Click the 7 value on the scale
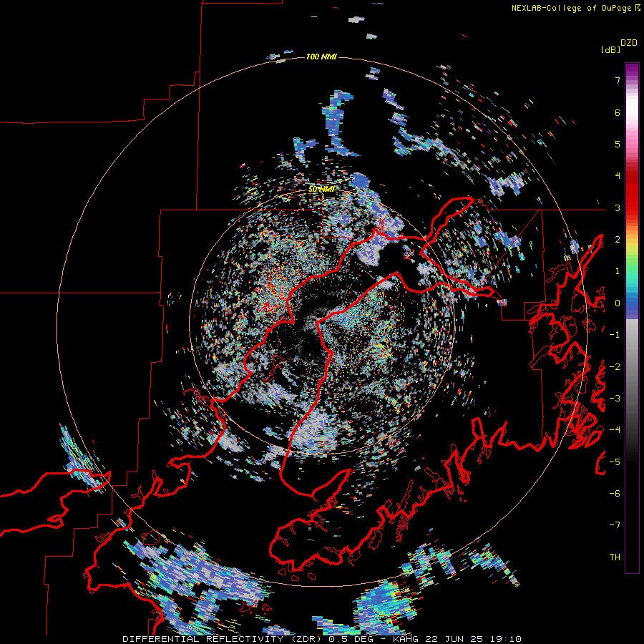The height and width of the screenshot is (644, 644). tap(618, 80)
